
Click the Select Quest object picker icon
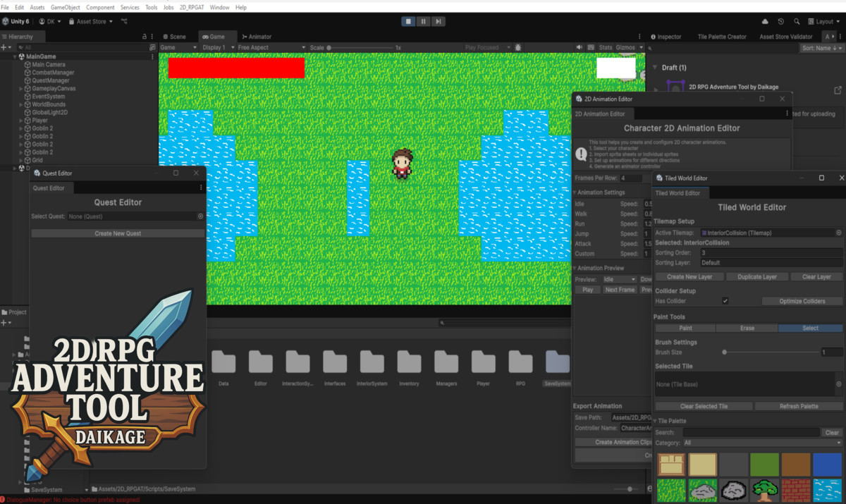click(200, 216)
